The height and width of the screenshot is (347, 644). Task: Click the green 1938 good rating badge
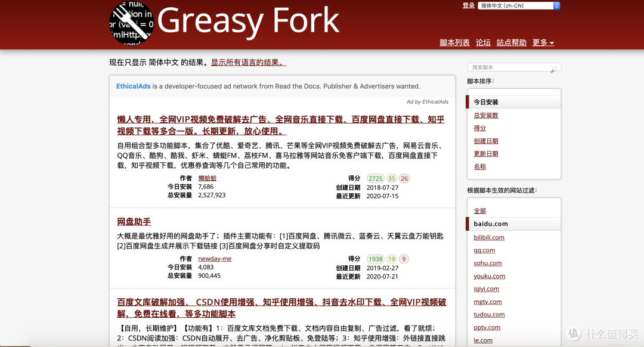[376, 259]
